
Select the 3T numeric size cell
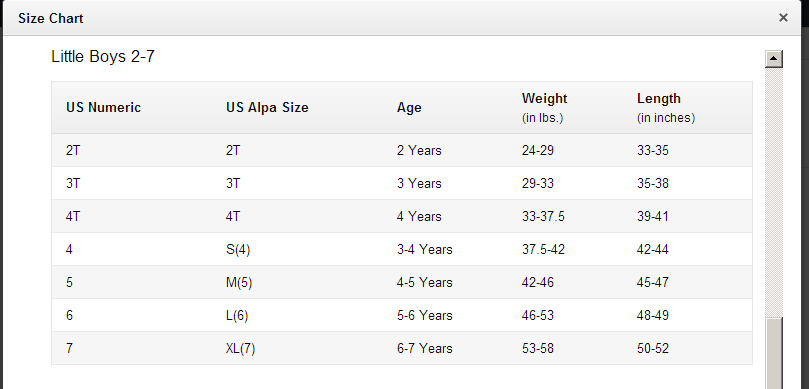(x=73, y=183)
